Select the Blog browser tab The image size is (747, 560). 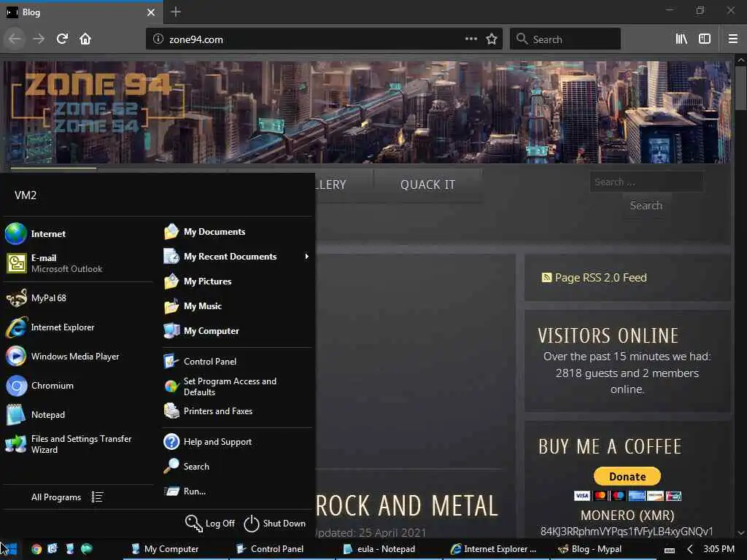click(x=81, y=12)
